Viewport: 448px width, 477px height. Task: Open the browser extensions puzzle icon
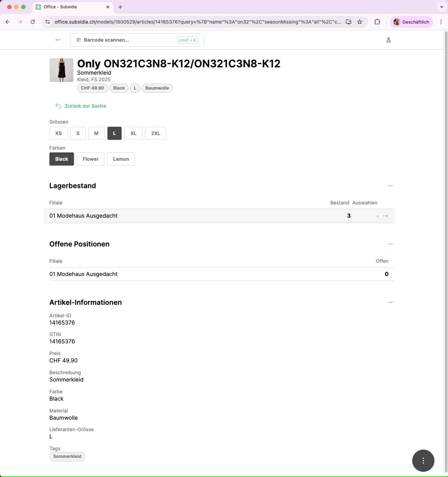pos(377,22)
